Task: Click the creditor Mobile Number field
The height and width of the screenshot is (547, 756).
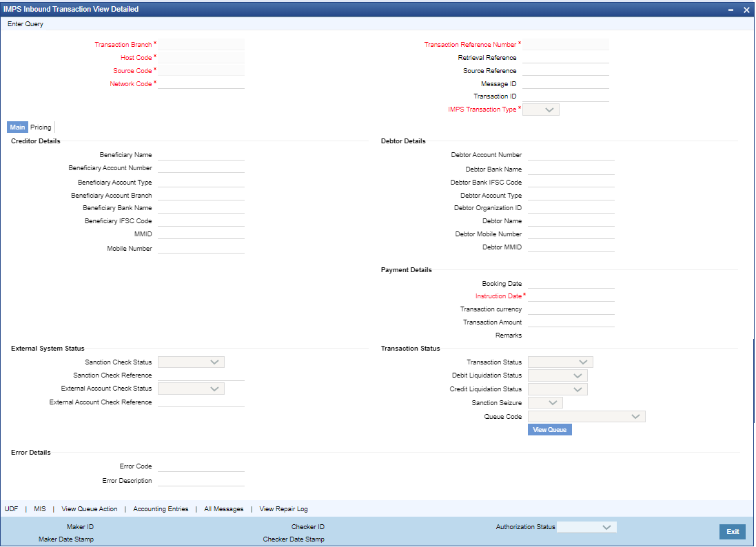Action: (x=201, y=248)
